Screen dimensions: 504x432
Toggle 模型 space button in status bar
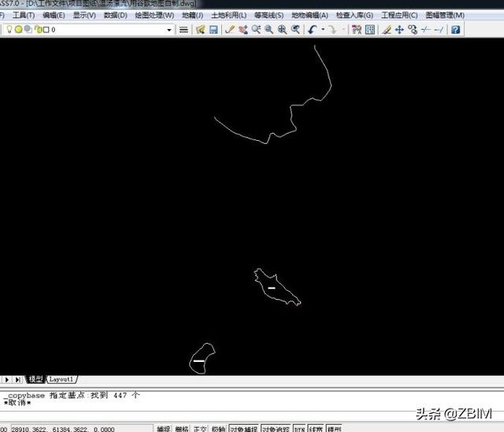coord(334,429)
